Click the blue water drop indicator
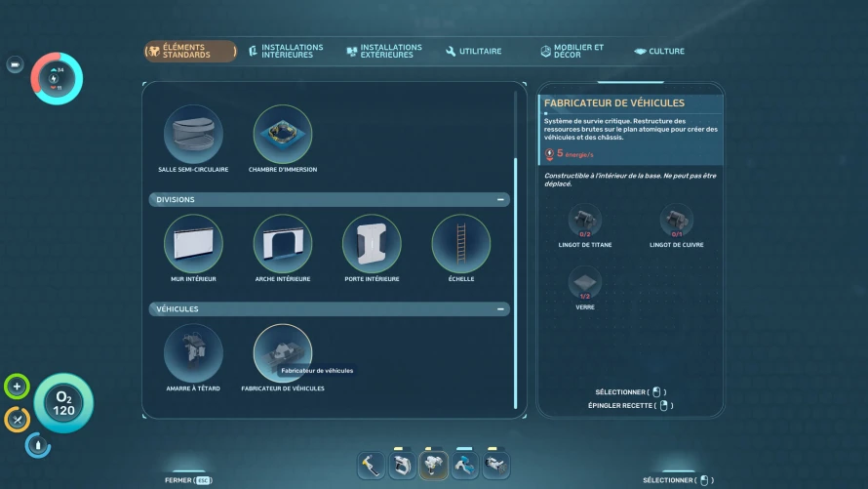The width and height of the screenshot is (868, 489). (x=38, y=445)
